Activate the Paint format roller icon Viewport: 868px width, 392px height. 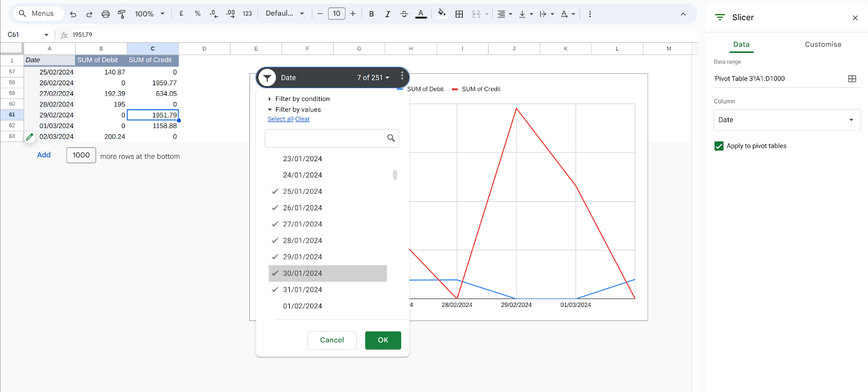coord(122,14)
